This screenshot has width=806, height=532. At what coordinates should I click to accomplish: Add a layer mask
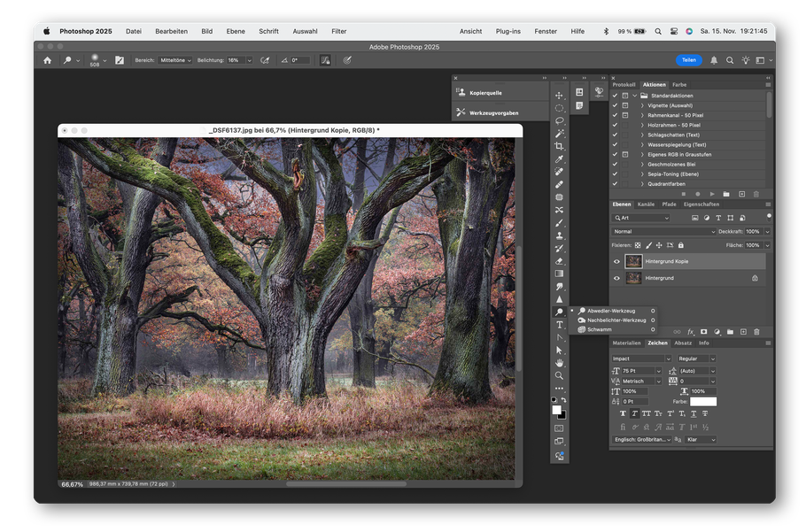(x=704, y=332)
